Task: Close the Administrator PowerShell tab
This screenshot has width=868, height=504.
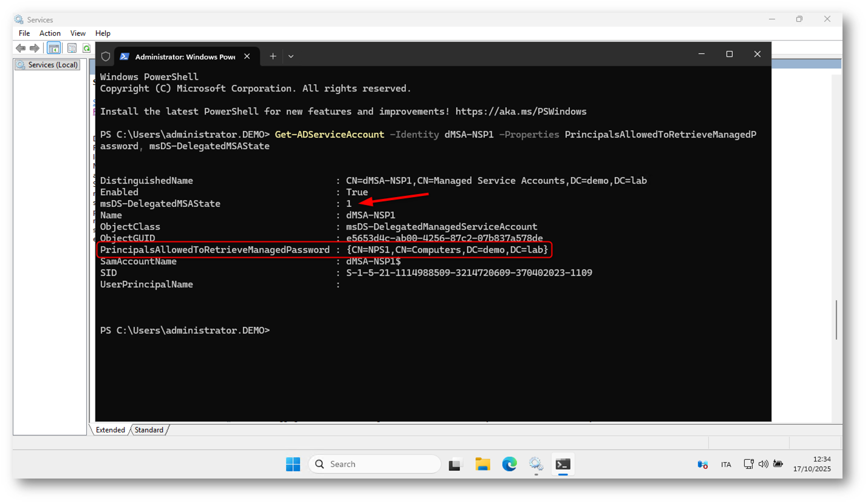Action: (247, 56)
